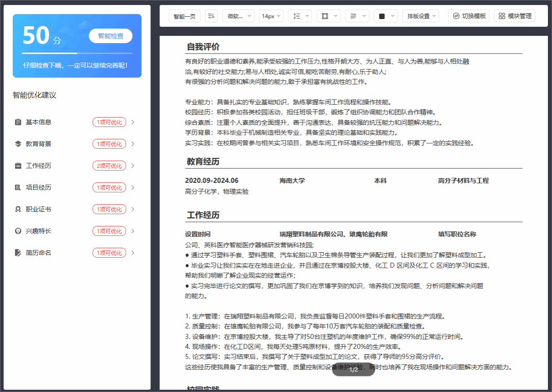552x392 pixels.
Task: Select 工作经历 2项可优化 badge
Action: pyautogui.click(x=109, y=166)
